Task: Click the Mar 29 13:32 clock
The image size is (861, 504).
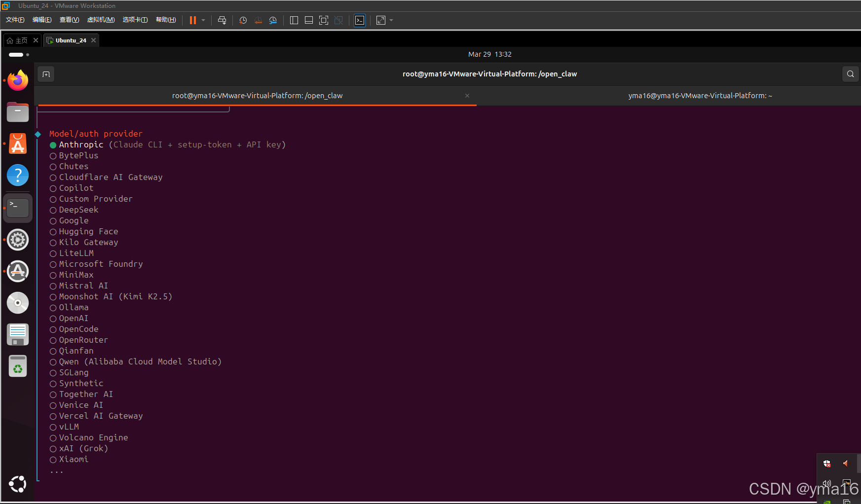Action: click(x=490, y=54)
